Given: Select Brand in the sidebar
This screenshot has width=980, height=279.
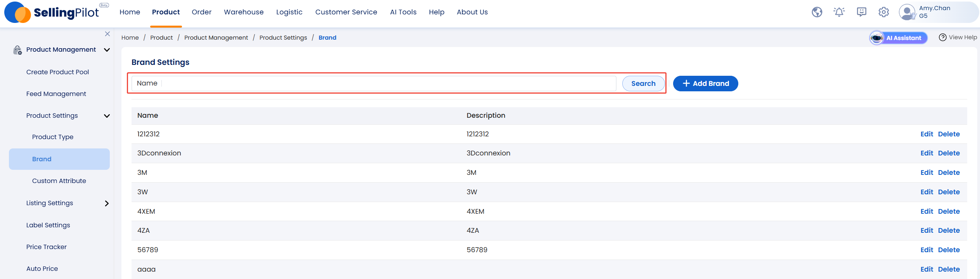Looking at the screenshot, I should pyautogui.click(x=59, y=159).
